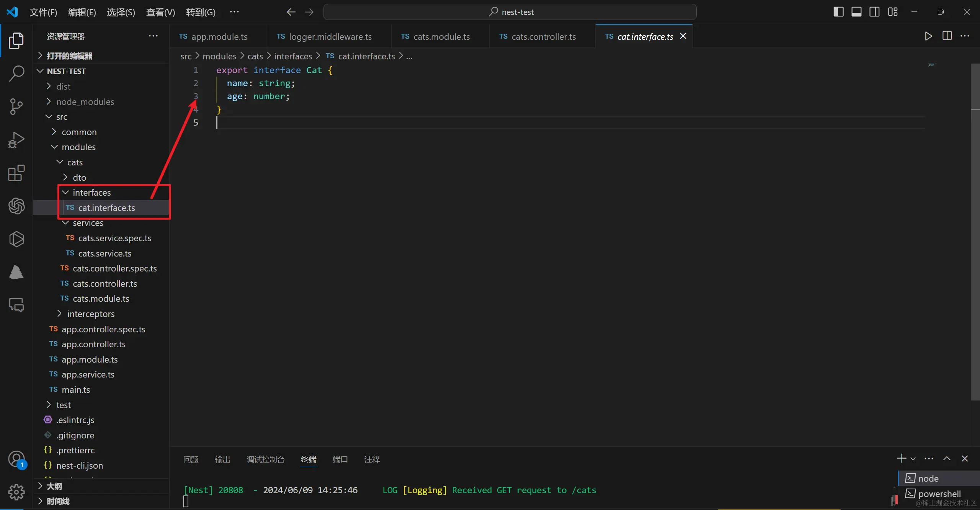
Task: Open cats.service.ts in the file tree
Action: (x=101, y=253)
